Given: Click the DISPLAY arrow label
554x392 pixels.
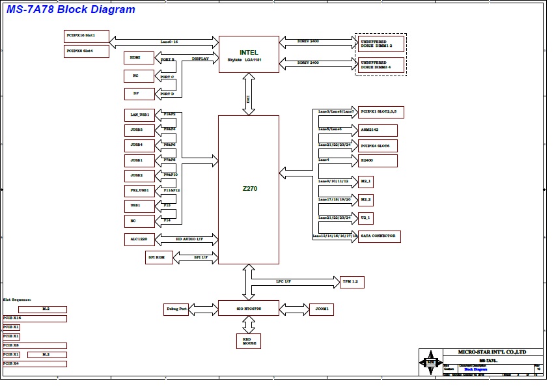Looking at the screenshot, I should pos(201,59).
